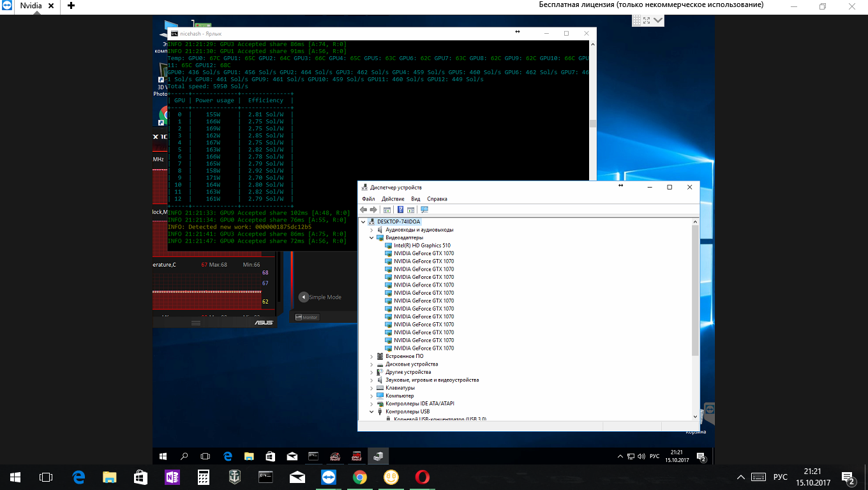The width and height of the screenshot is (868, 490).
Task: Click the Forward arrow in Device Manager toolbar
Action: (373, 209)
